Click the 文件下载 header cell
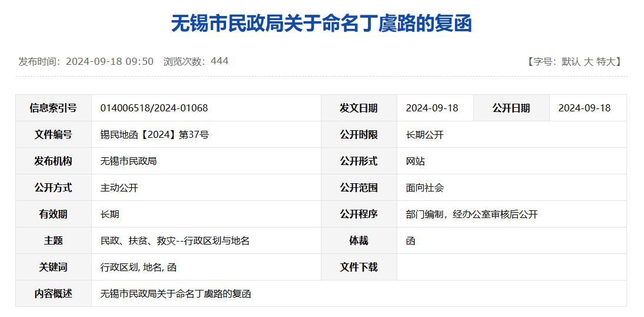 click(x=358, y=268)
